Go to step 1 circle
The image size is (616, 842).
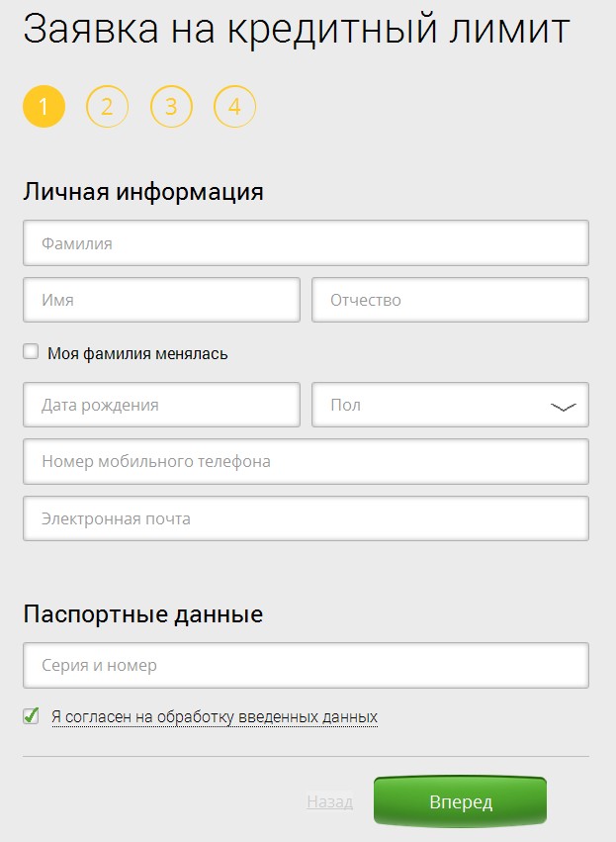point(44,107)
